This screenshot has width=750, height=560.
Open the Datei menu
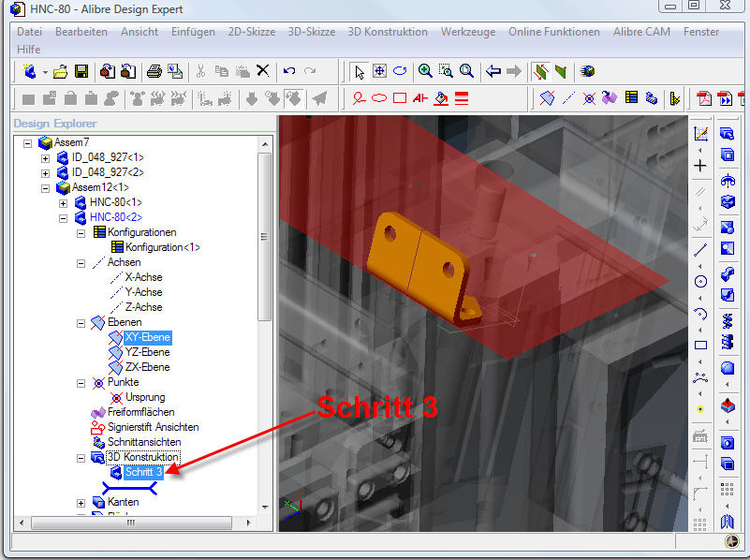point(30,32)
